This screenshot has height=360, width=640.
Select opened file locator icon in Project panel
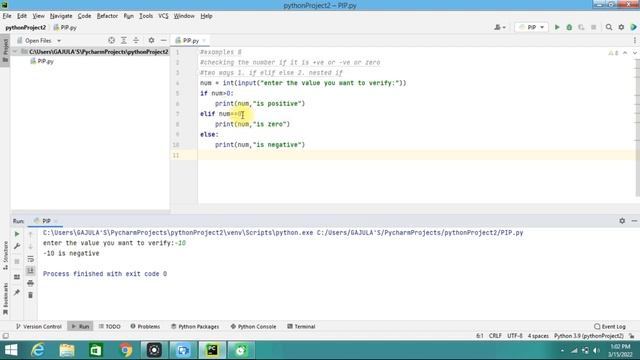coord(111,40)
